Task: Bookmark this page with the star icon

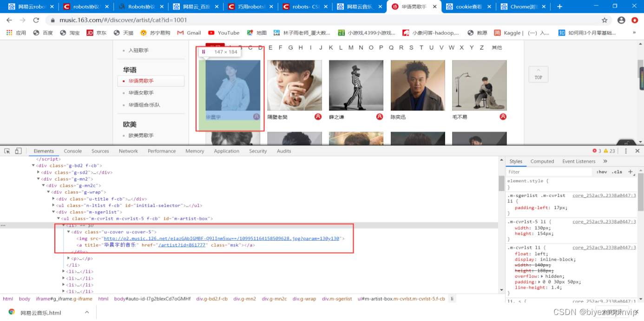Action: (605, 20)
